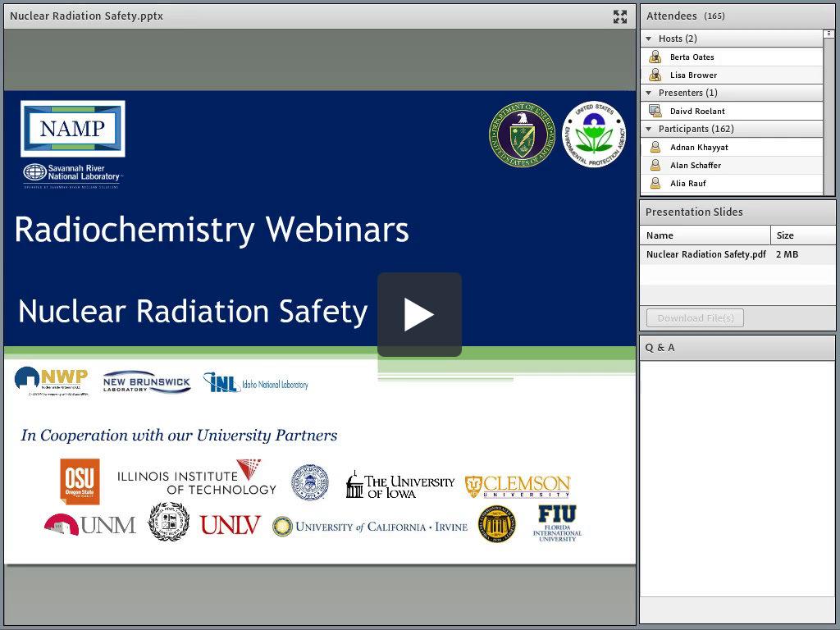Sort files by Size column header
The width and height of the screenshot is (840, 630).
pos(803,235)
